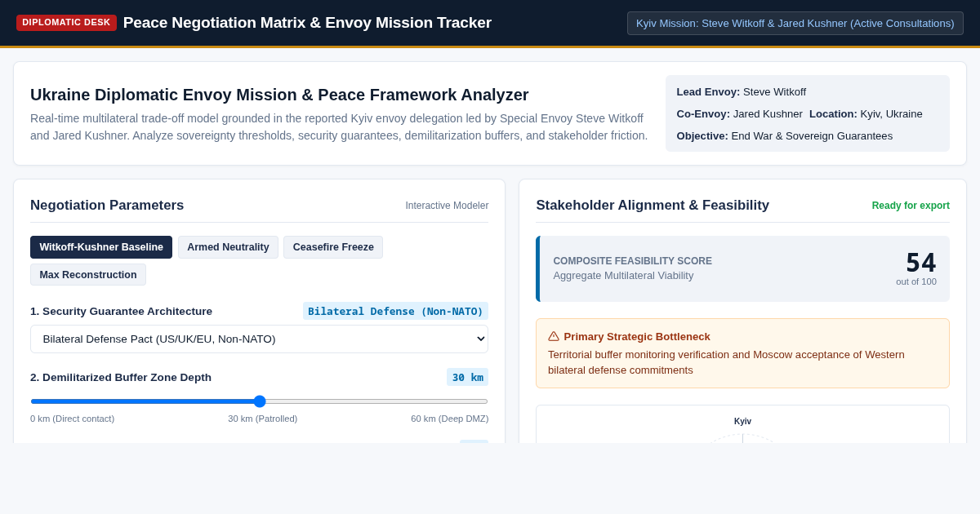
Task: Click the warning triangle icon in bottleneck alert
Action: pos(554,336)
